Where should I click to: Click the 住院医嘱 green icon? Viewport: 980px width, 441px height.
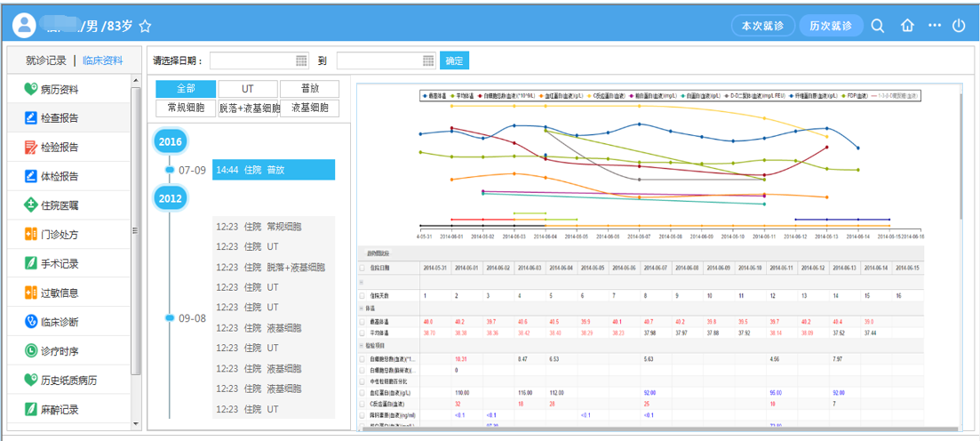[30, 204]
